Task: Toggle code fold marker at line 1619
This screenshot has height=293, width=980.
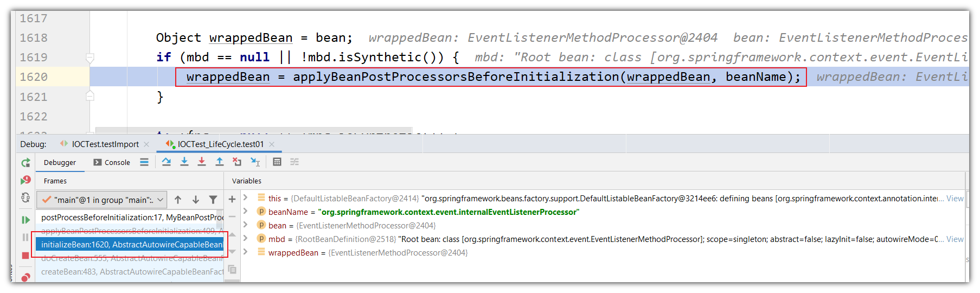Action: (90, 57)
